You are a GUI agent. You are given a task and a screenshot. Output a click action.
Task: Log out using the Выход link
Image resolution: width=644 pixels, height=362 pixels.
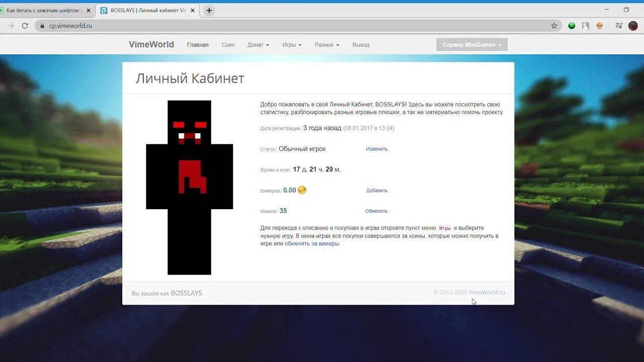click(x=361, y=45)
